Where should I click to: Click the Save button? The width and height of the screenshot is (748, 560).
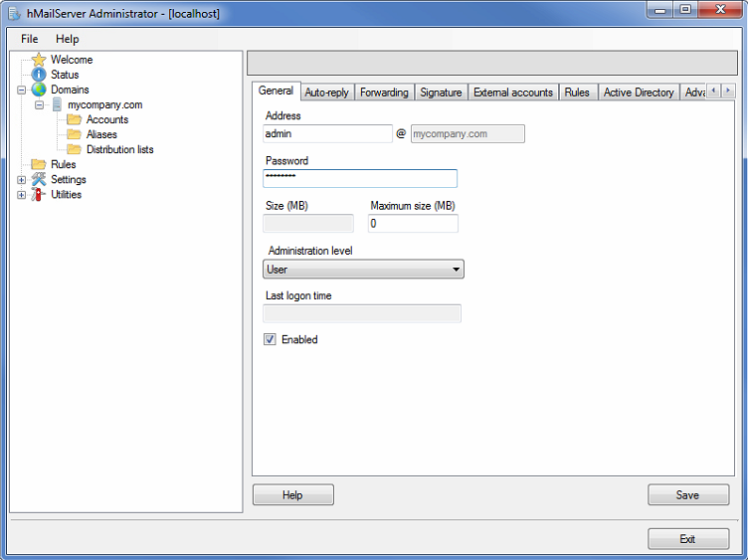(688, 494)
